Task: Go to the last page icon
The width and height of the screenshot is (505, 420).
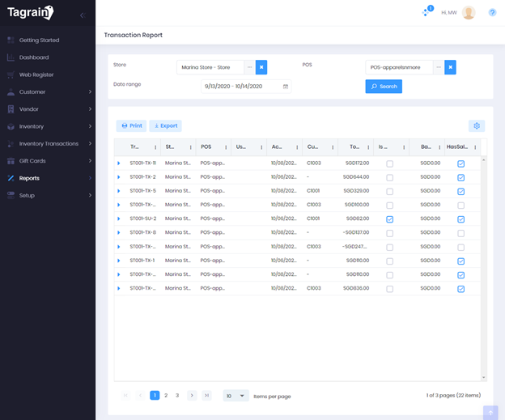Action: [x=206, y=395]
